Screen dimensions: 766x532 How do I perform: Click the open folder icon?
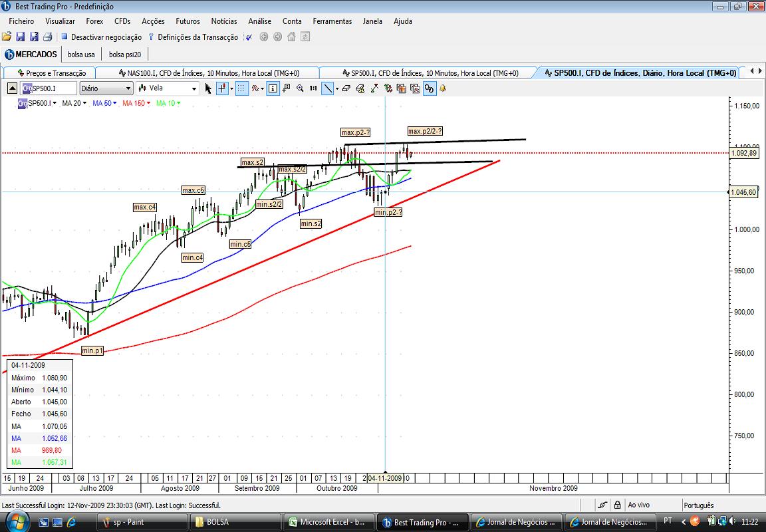click(x=7, y=37)
